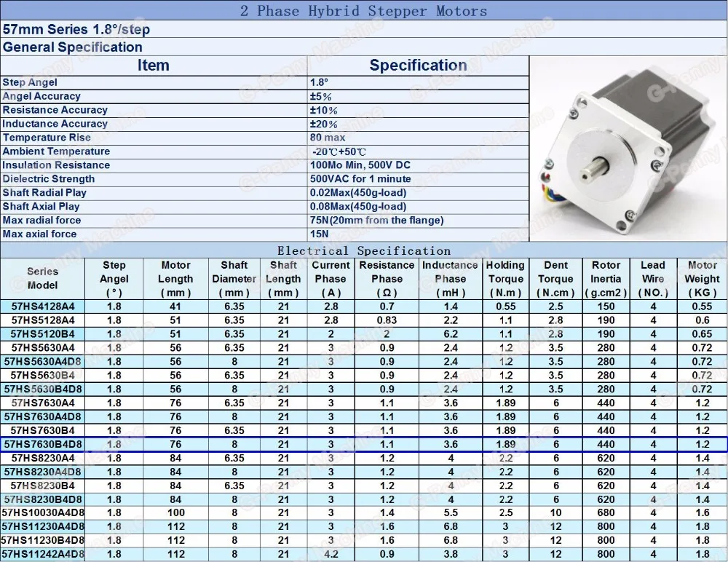This screenshot has height=562, width=728.
Task: Click the 'Shaft Diameter (mm)' column header
Action: point(234,279)
